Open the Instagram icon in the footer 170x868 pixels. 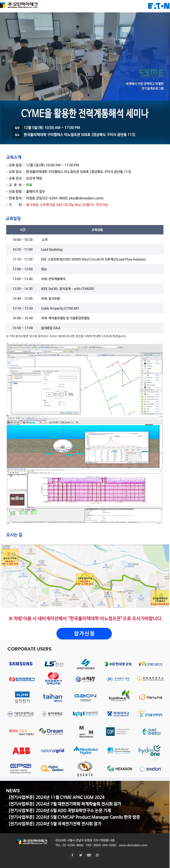coord(97,855)
